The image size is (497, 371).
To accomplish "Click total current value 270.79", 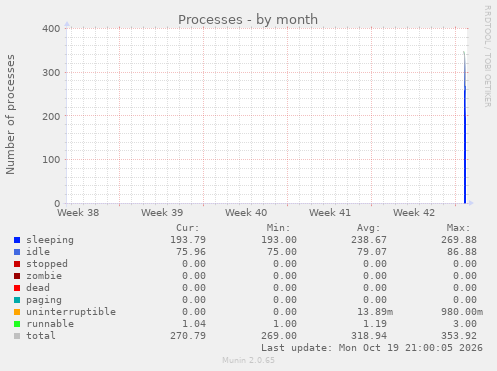I will point(188,336).
